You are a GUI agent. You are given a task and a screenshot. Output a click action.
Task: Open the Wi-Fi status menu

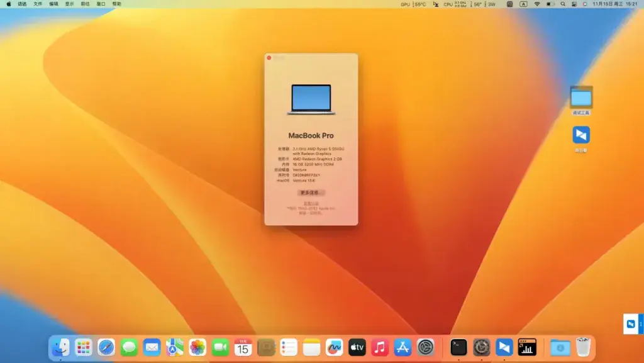[537, 4]
